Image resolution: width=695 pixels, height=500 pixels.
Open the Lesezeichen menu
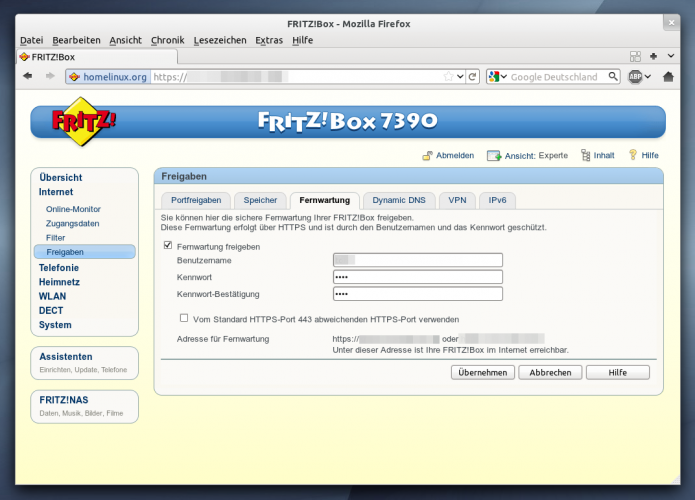click(220, 40)
